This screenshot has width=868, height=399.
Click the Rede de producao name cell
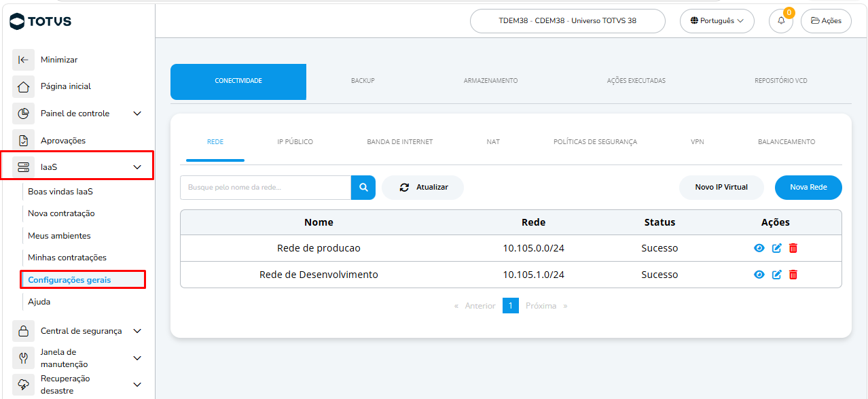point(319,248)
